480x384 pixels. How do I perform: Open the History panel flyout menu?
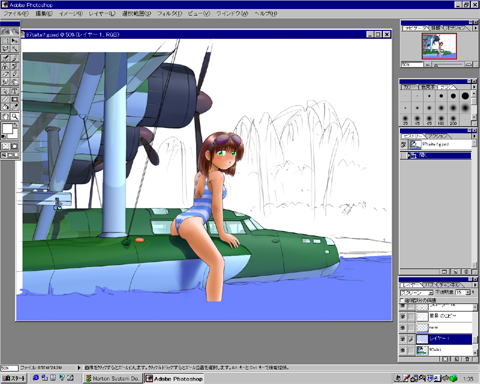pyautogui.click(x=474, y=136)
